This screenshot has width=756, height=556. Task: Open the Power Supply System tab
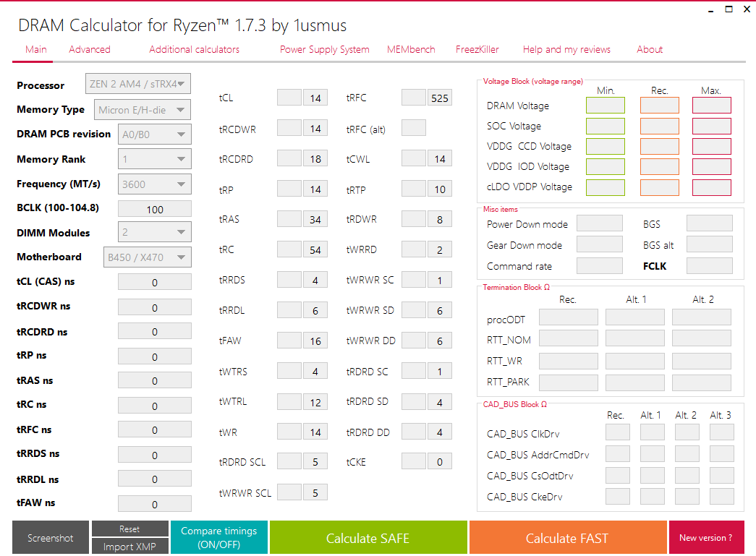click(x=325, y=49)
